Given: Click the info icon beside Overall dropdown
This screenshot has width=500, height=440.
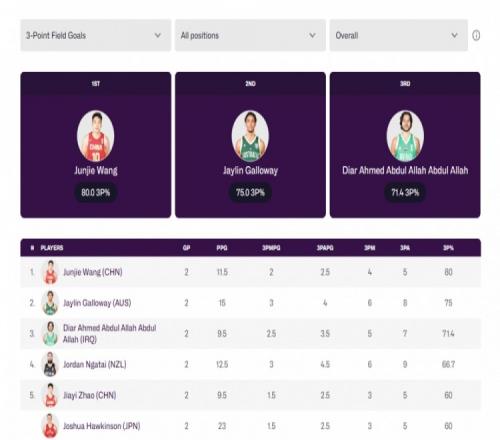Looking at the screenshot, I should point(476,35).
